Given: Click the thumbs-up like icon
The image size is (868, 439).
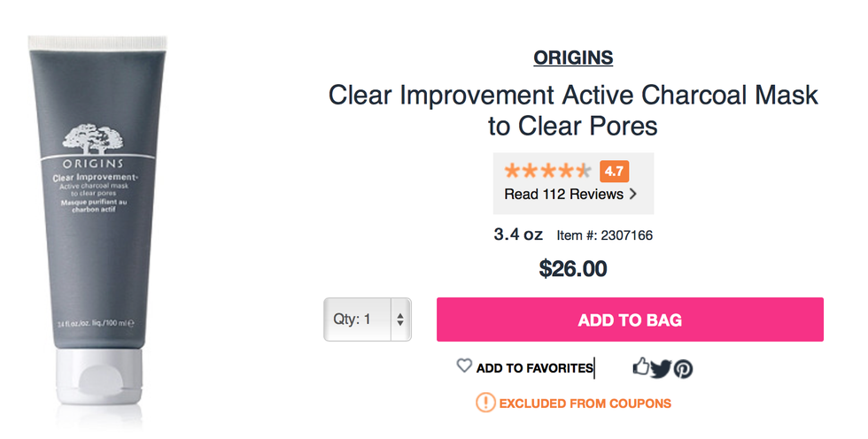Looking at the screenshot, I should pyautogui.click(x=641, y=366).
